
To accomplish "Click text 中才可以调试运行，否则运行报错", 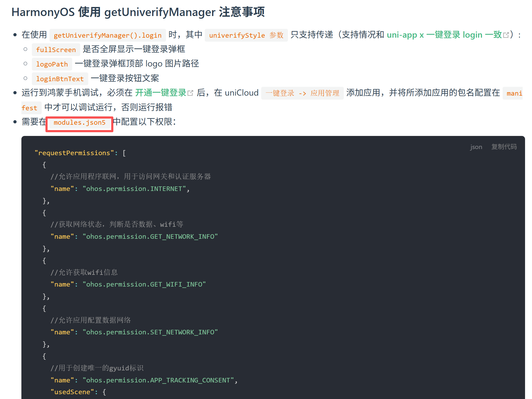I will pyautogui.click(x=108, y=107).
